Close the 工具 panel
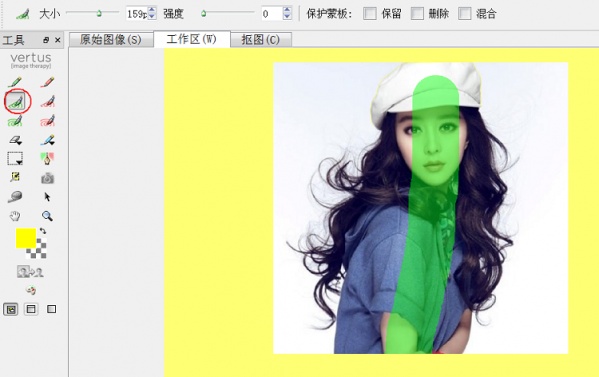The height and width of the screenshot is (377, 599). coord(58,40)
